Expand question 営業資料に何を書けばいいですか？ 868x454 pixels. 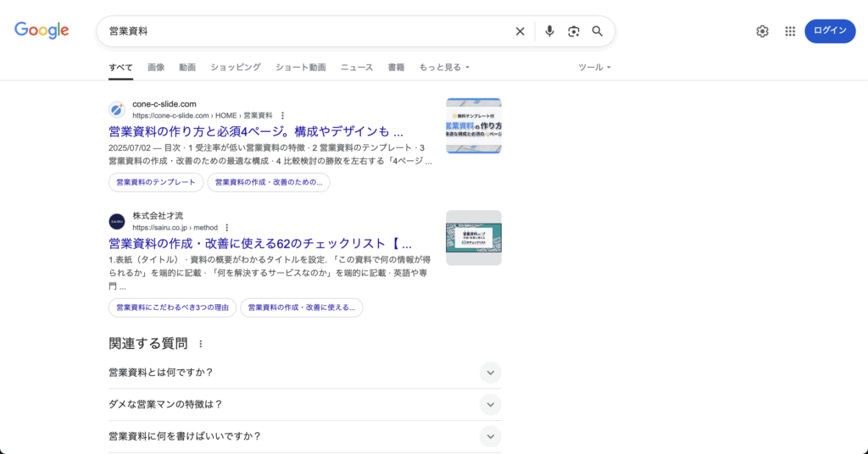(305, 436)
